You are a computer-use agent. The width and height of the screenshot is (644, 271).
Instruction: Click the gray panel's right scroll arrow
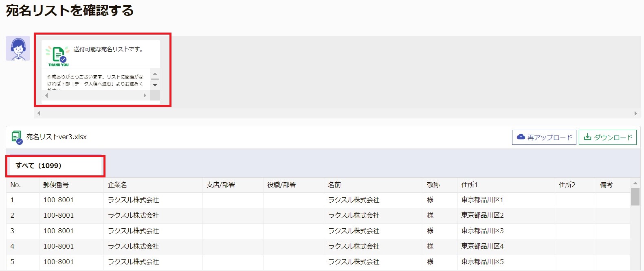click(635, 114)
